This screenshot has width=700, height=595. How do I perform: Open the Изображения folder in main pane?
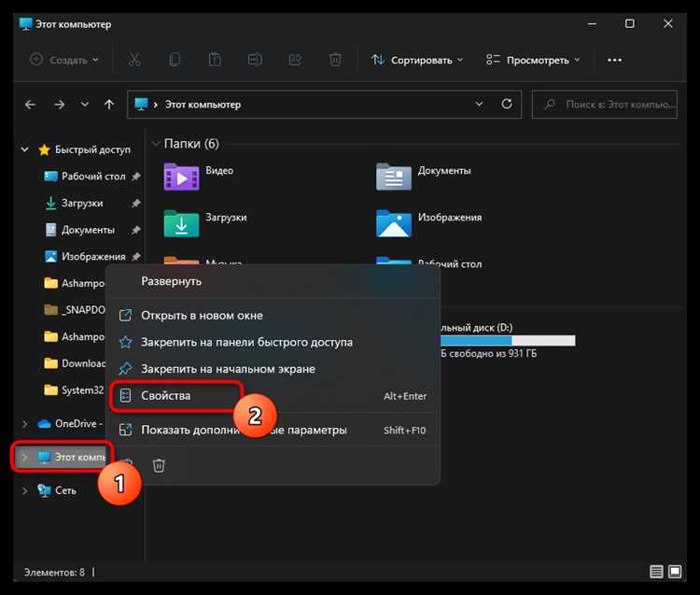coord(393,223)
